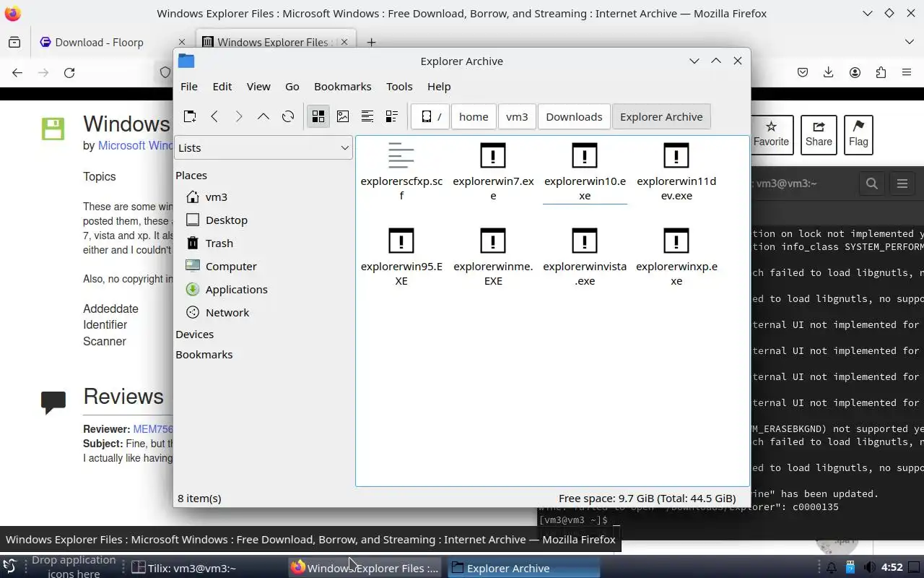Click Explorer Archive breadcrumb button
924x578 pixels.
pyautogui.click(x=661, y=116)
